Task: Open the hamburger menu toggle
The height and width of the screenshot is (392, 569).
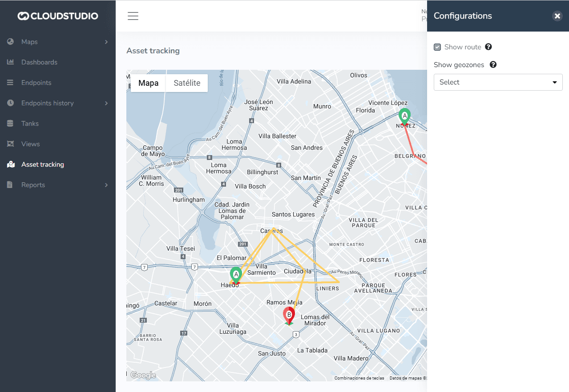Action: point(133,16)
